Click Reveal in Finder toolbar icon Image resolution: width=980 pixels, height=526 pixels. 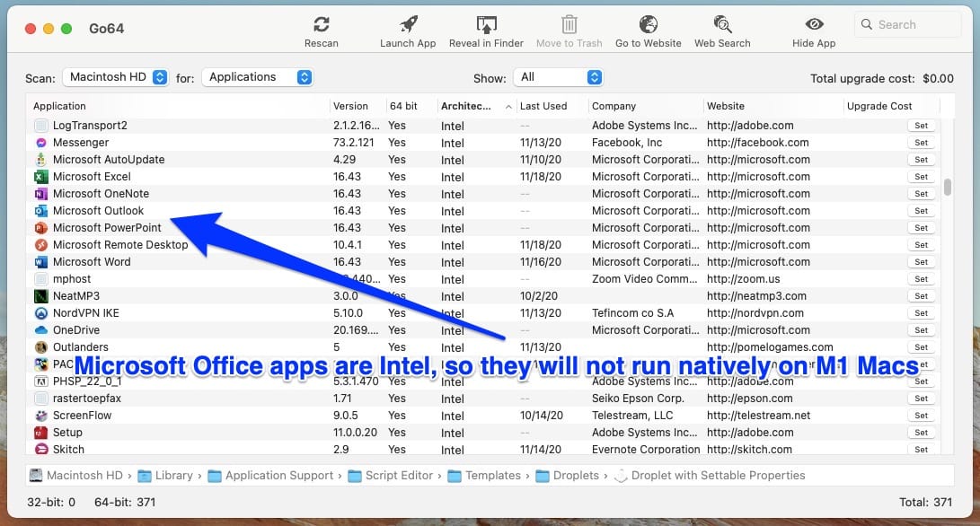tap(486, 25)
